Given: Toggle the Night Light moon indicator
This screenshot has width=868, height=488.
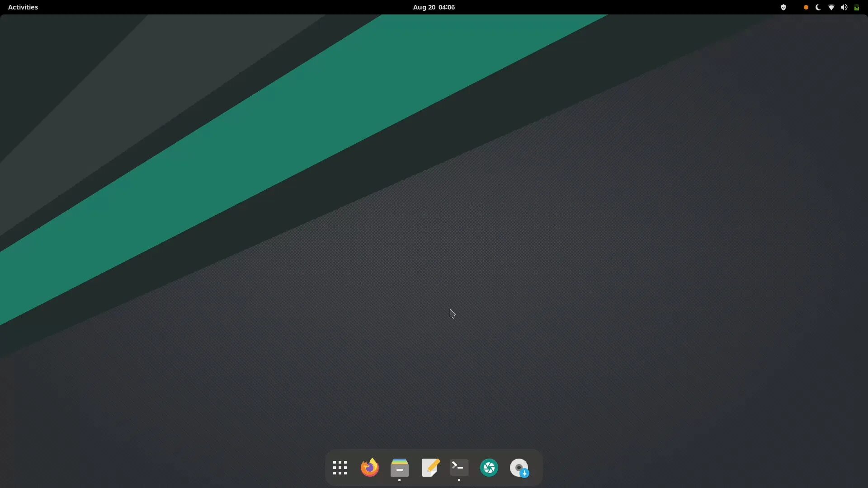Looking at the screenshot, I should tap(818, 7).
